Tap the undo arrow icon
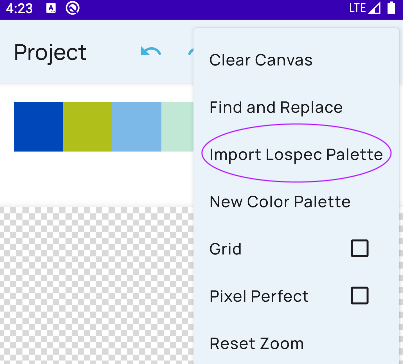 tap(151, 52)
